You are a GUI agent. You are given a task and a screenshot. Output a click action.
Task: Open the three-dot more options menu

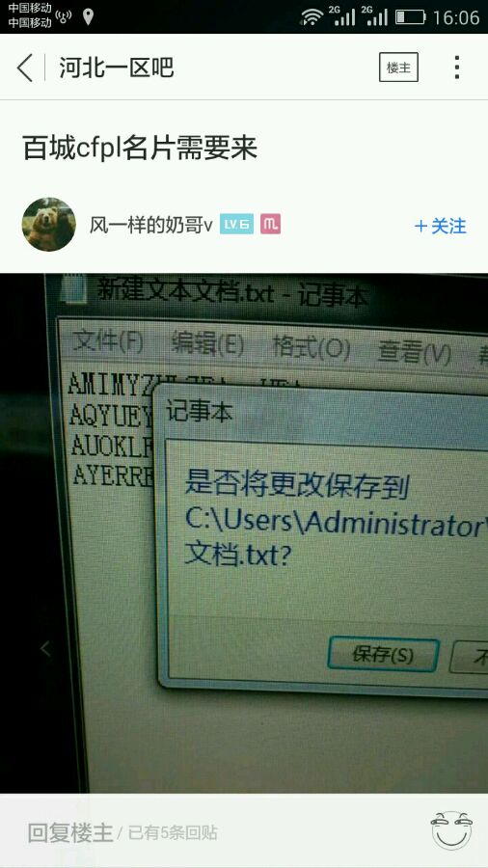click(457, 68)
